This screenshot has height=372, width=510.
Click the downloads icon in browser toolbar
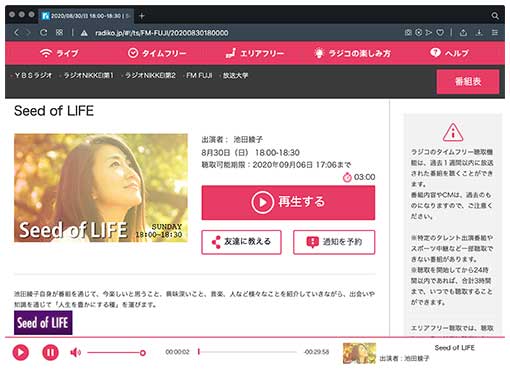pos(479,32)
